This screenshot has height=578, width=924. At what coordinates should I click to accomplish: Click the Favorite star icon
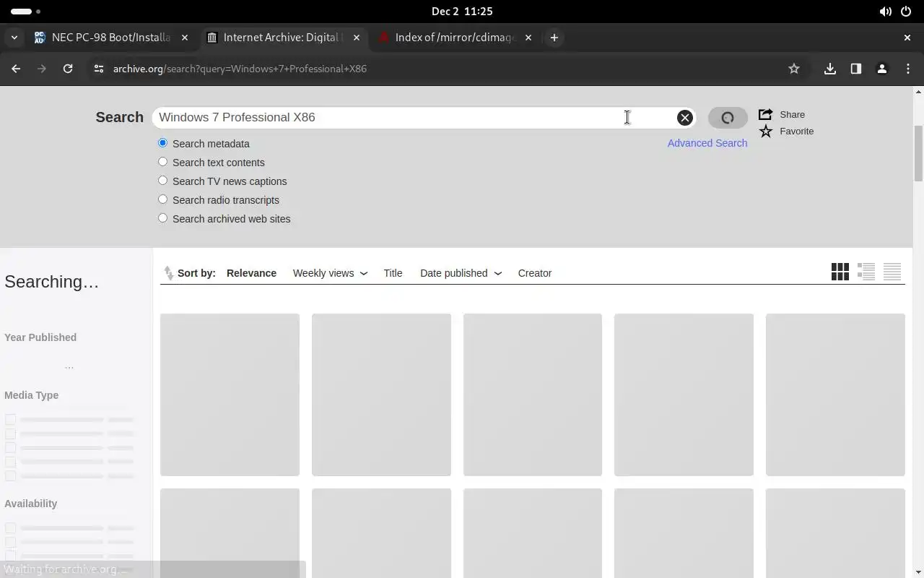click(x=765, y=131)
